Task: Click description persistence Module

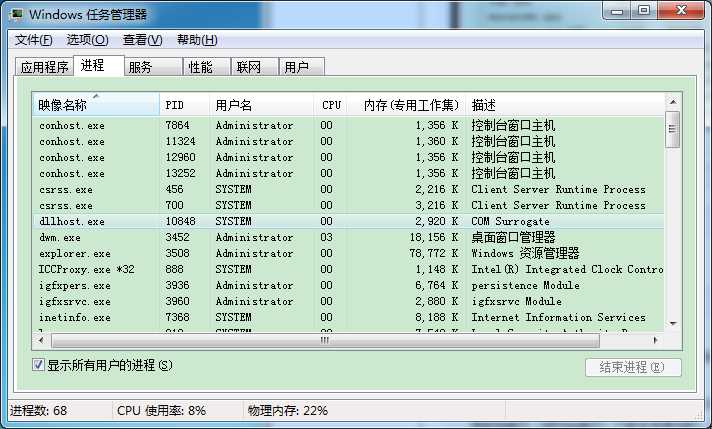Action: point(525,285)
